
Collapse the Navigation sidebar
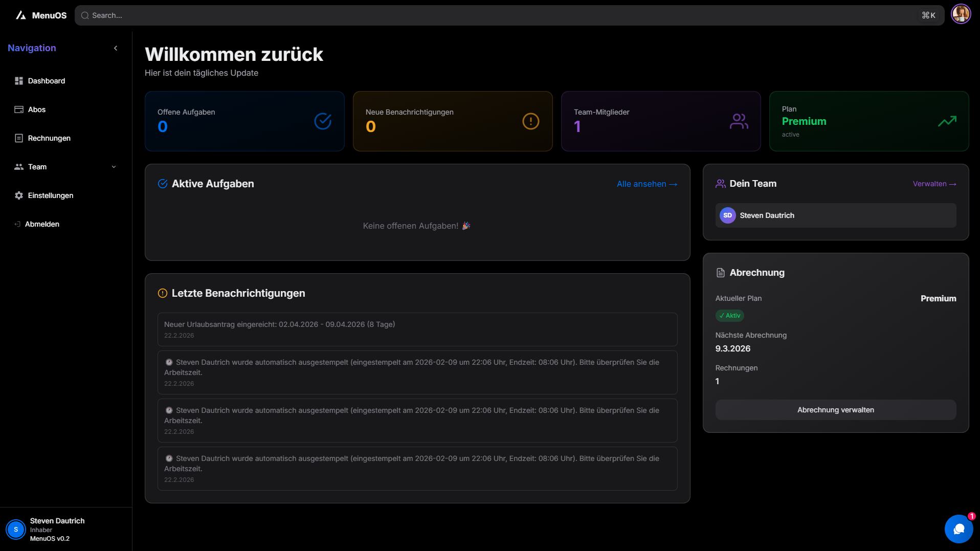coord(116,48)
